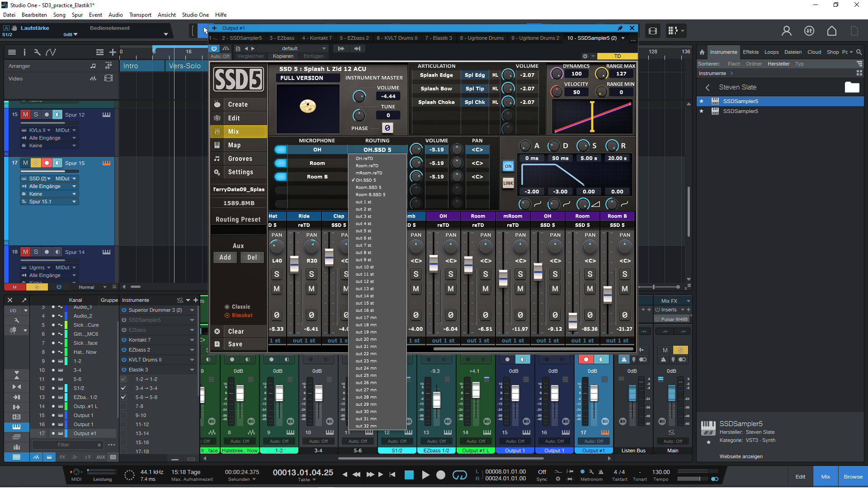Open the SSD5 Create page
The height and width of the screenshot is (488, 868).
pos(238,104)
